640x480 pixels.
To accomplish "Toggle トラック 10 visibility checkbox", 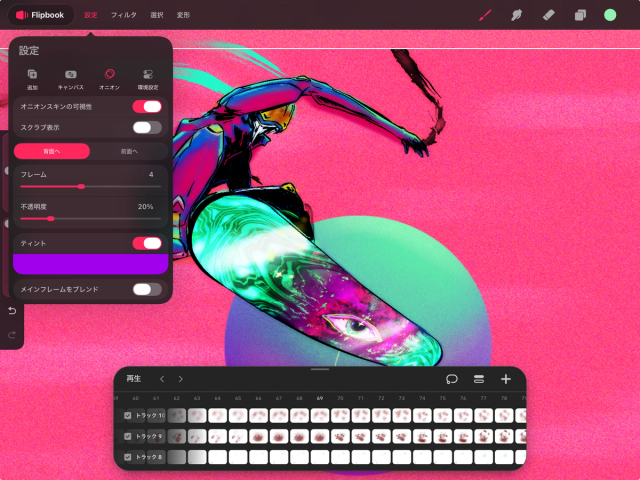I will tap(128, 416).
